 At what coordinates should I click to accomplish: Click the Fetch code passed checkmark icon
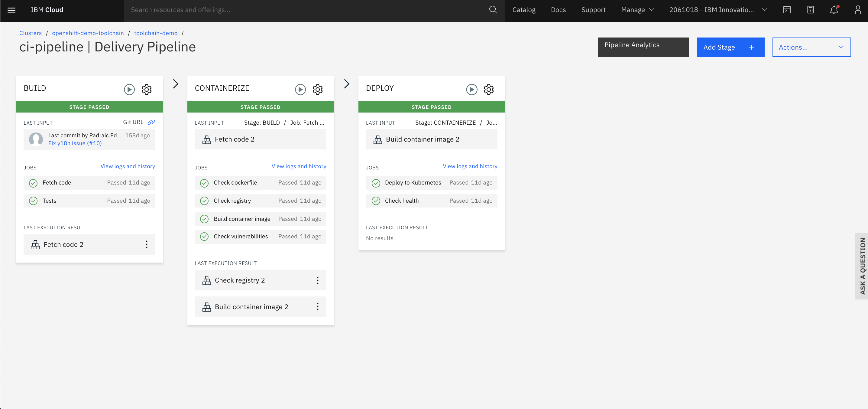point(33,183)
